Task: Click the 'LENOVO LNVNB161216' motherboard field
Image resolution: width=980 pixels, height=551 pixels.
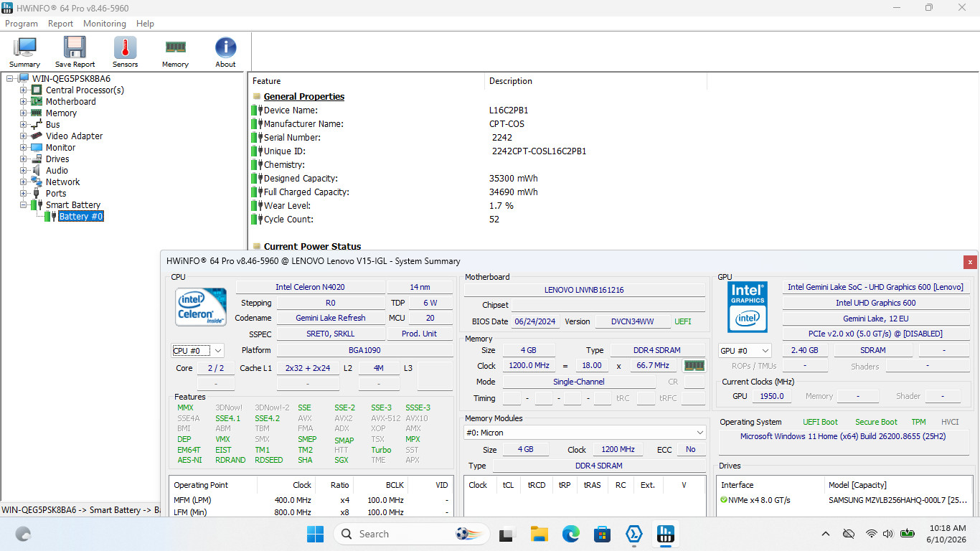Action: [x=584, y=290]
